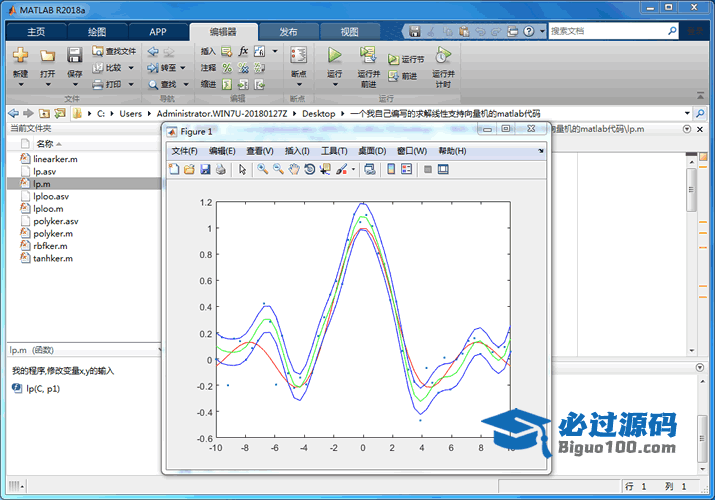Open the Breakpoints dropdown arrow
Viewport: 715px width, 500px height.
(x=299, y=84)
